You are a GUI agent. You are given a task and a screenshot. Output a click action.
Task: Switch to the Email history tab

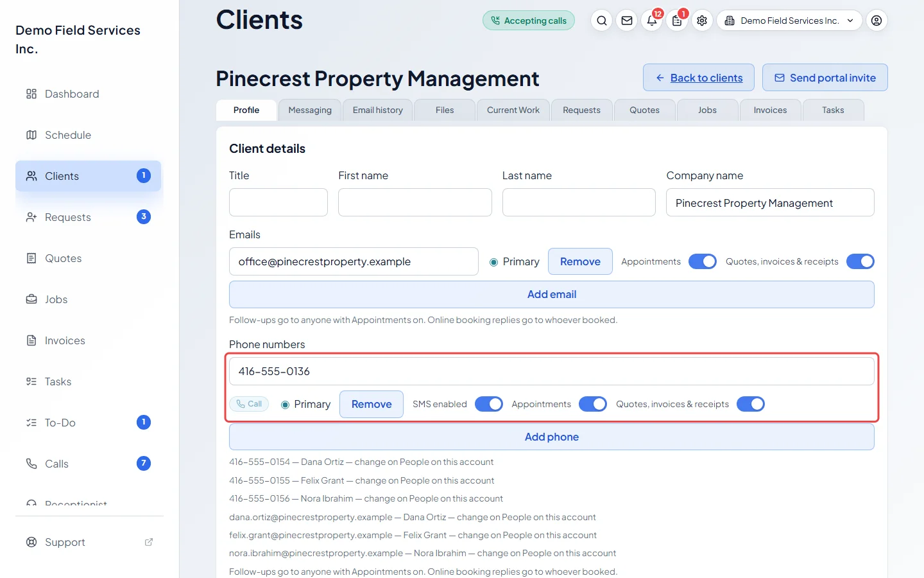[378, 110]
